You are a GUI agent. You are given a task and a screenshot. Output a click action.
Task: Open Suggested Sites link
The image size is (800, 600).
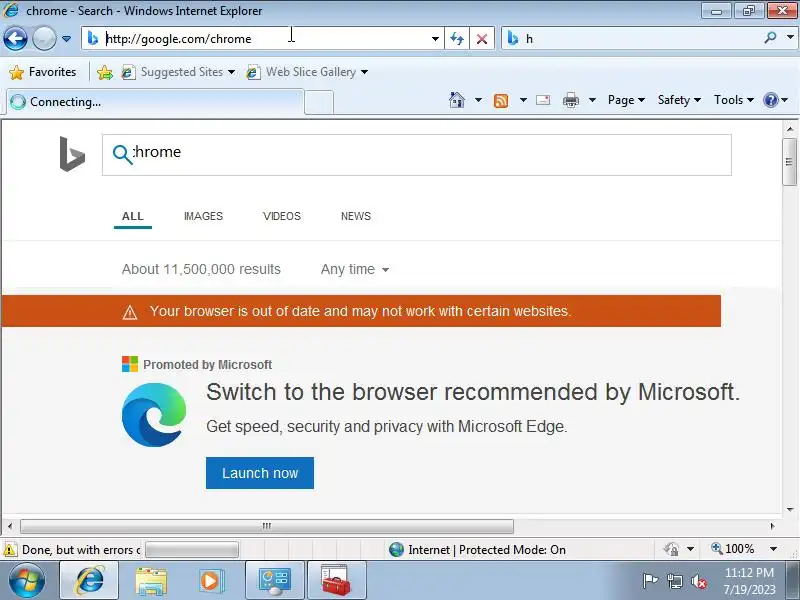[178, 72]
